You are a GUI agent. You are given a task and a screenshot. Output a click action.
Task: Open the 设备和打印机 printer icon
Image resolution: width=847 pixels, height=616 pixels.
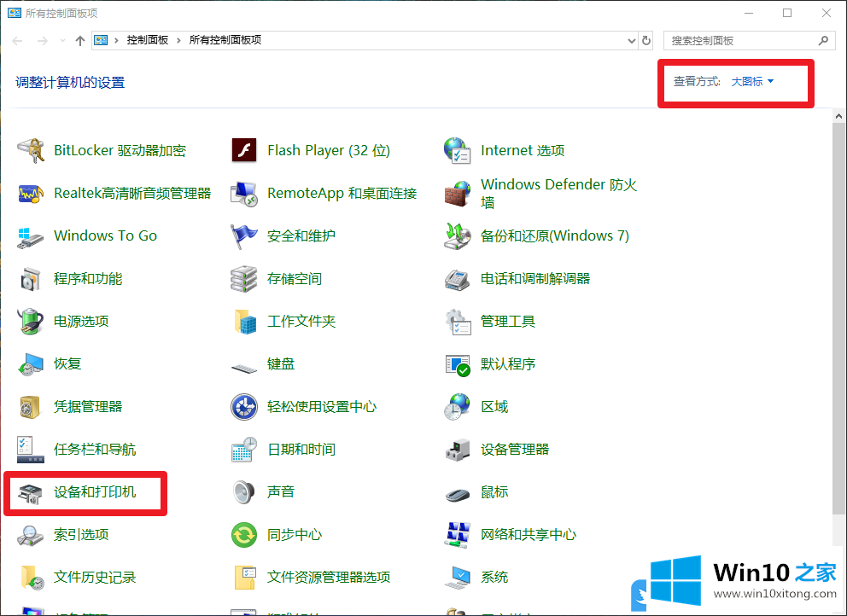pyautogui.click(x=30, y=493)
